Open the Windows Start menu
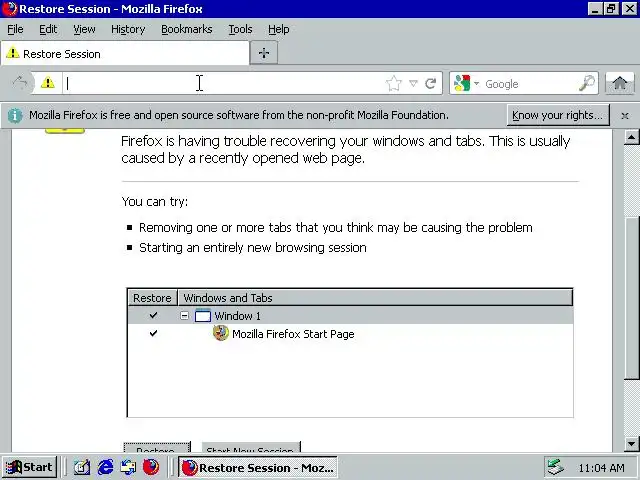 29,467
